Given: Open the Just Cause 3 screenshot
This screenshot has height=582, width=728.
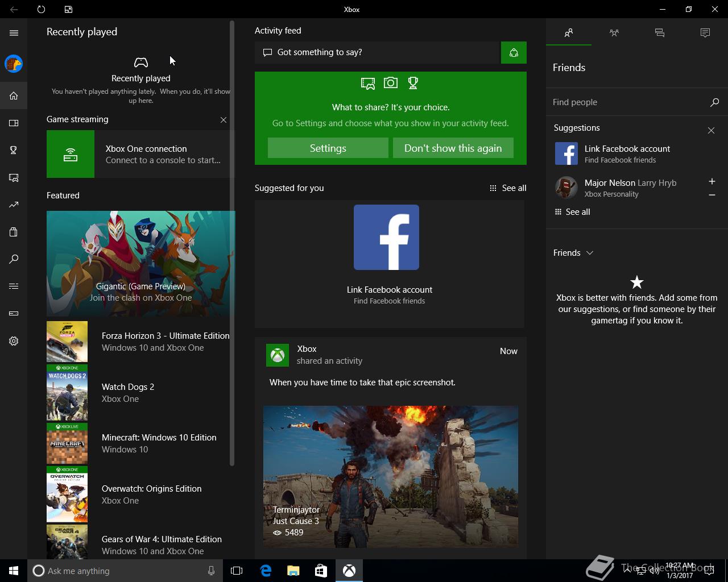Looking at the screenshot, I should [391, 476].
